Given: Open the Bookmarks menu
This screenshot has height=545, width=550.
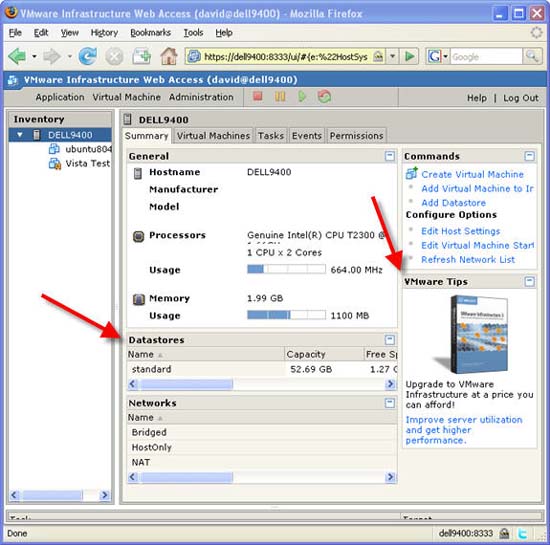Looking at the screenshot, I should click(x=150, y=33).
